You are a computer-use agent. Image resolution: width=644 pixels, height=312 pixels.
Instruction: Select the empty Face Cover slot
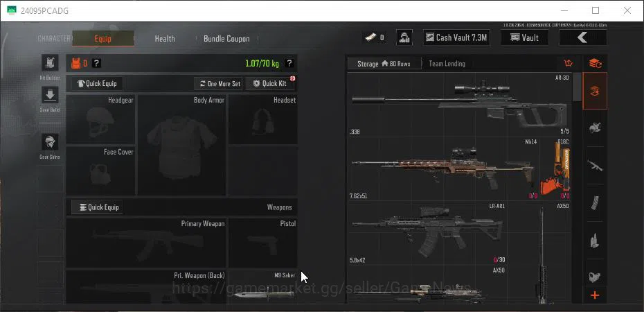(100, 171)
